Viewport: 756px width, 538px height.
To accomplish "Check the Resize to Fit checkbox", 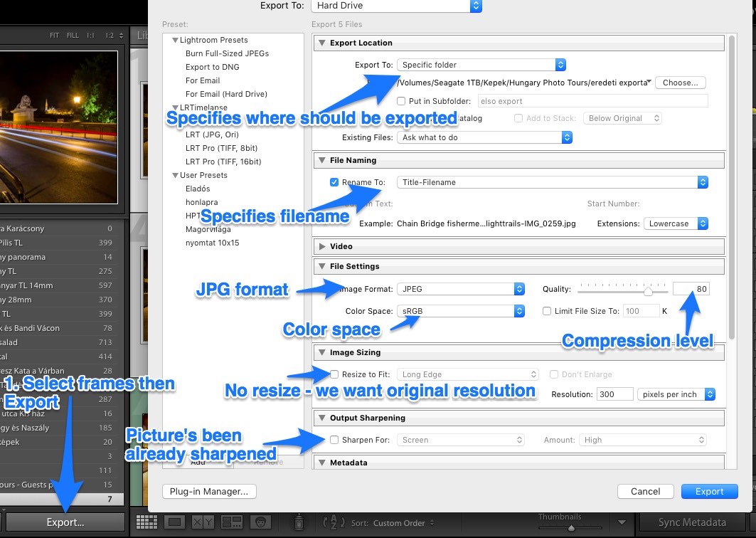I will pyautogui.click(x=334, y=374).
